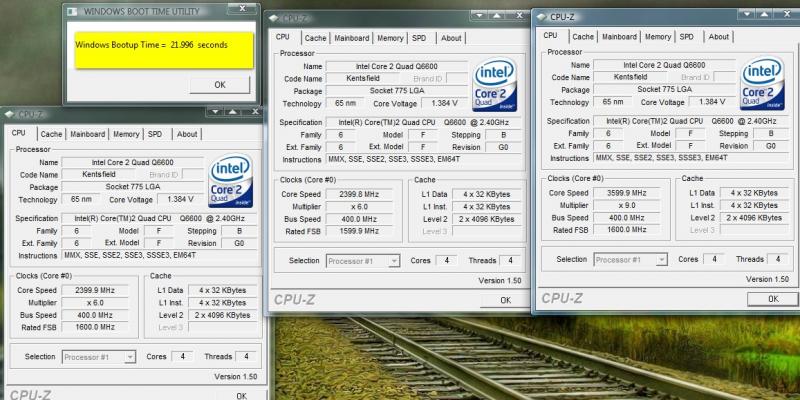This screenshot has height=400, width=800.
Task: Select SPD tab in left CPU-Z window
Action: [x=155, y=134]
